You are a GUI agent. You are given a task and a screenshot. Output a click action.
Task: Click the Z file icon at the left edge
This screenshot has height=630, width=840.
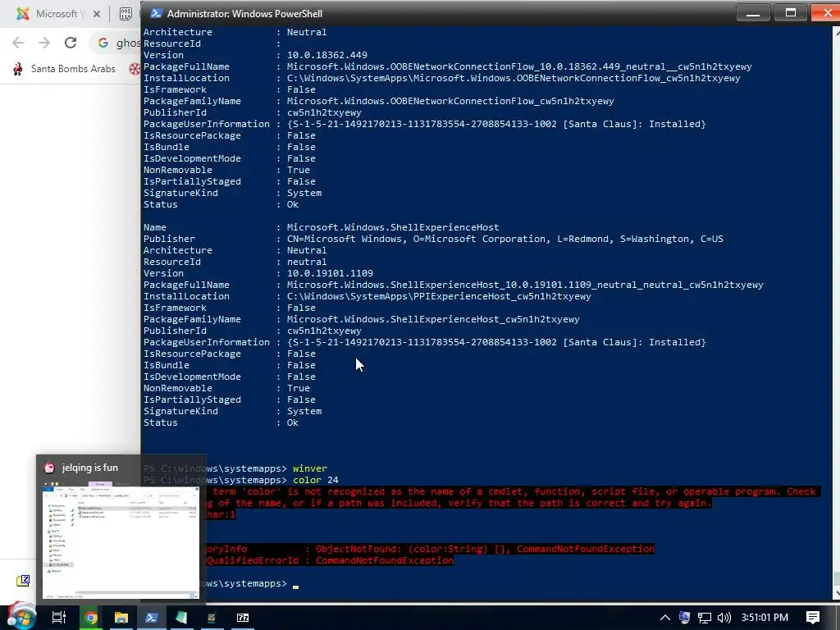point(23,580)
